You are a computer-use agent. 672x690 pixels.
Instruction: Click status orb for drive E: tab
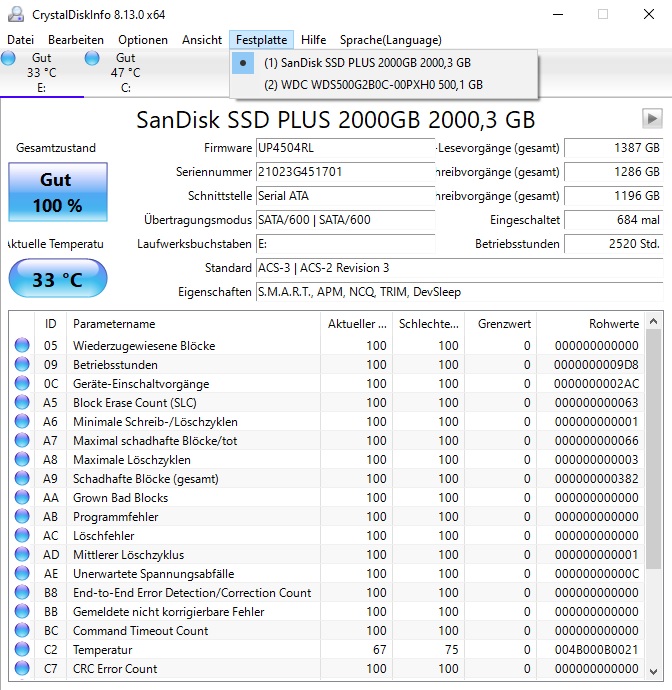(x=8, y=58)
